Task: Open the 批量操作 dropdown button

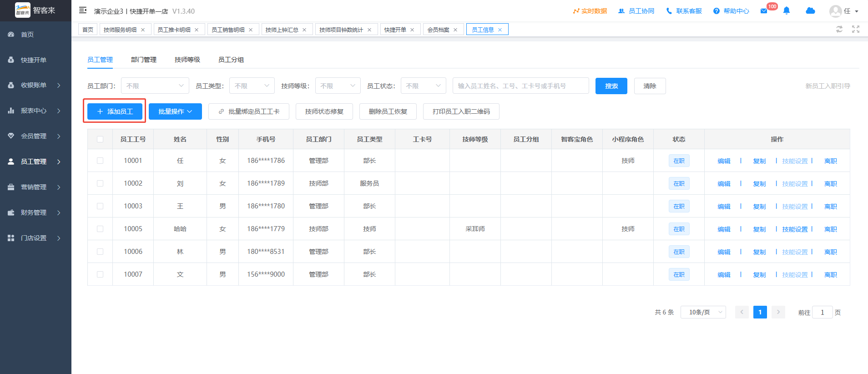Action: tap(175, 111)
